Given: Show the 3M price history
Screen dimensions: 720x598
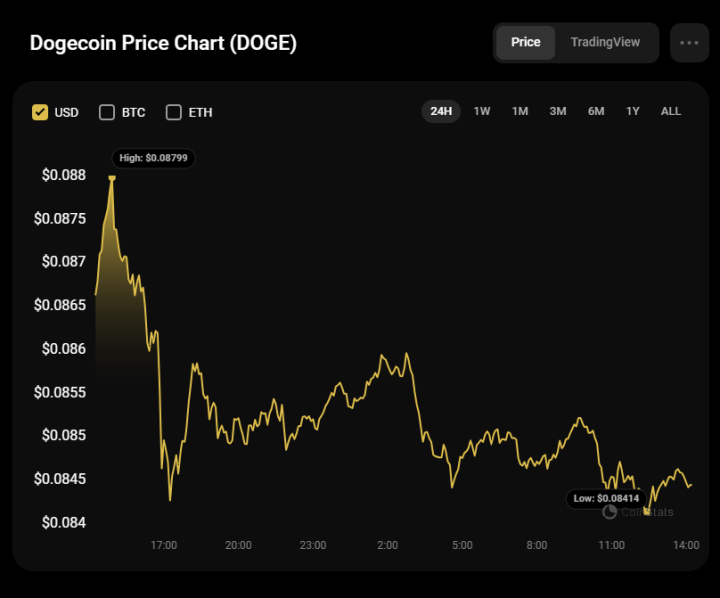Looking at the screenshot, I should pyautogui.click(x=558, y=111).
